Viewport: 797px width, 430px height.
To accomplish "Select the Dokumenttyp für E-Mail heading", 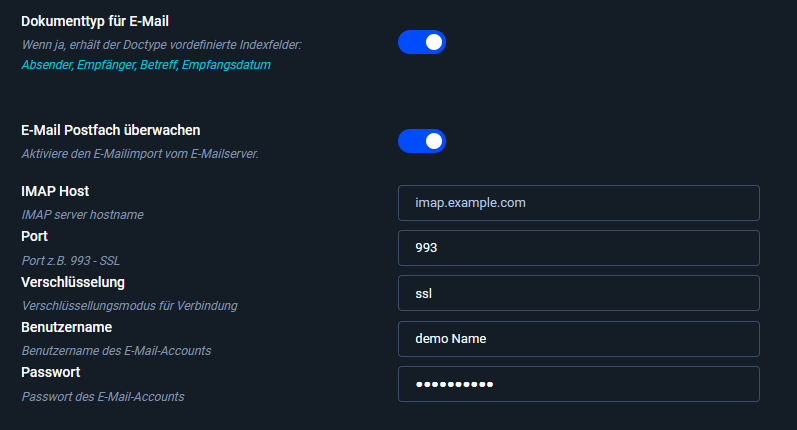I will [95, 21].
